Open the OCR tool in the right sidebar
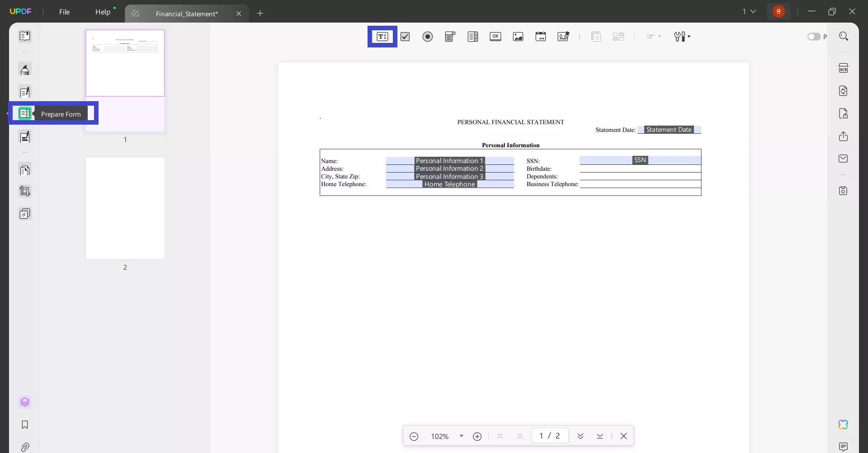868x453 pixels. (844, 67)
